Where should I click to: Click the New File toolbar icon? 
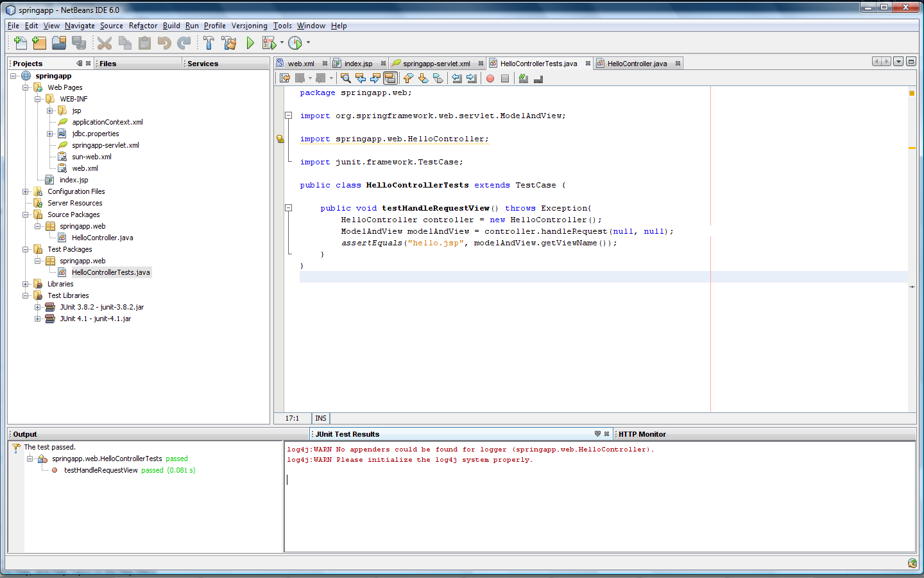[20, 43]
